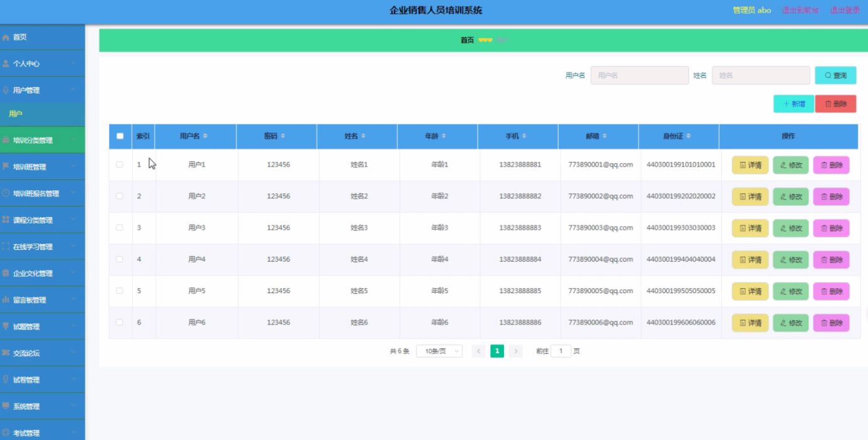
Task: Click 管理员 abo label
Action: coord(752,10)
